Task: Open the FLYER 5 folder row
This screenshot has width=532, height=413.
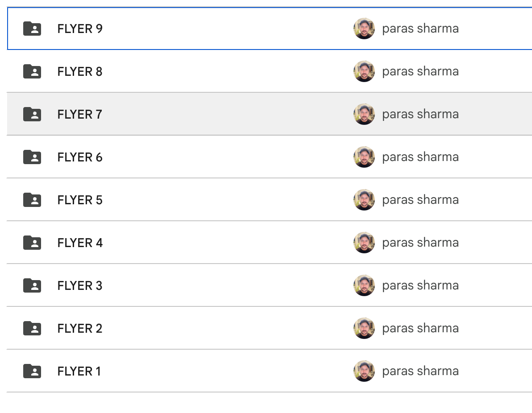Action: (270, 200)
